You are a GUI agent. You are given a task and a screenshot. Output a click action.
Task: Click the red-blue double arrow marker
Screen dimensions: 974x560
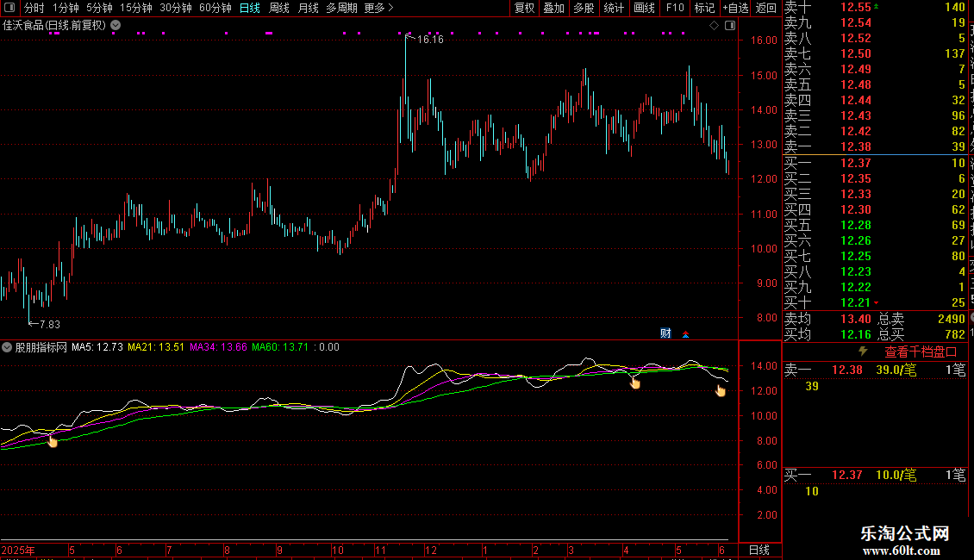click(686, 334)
